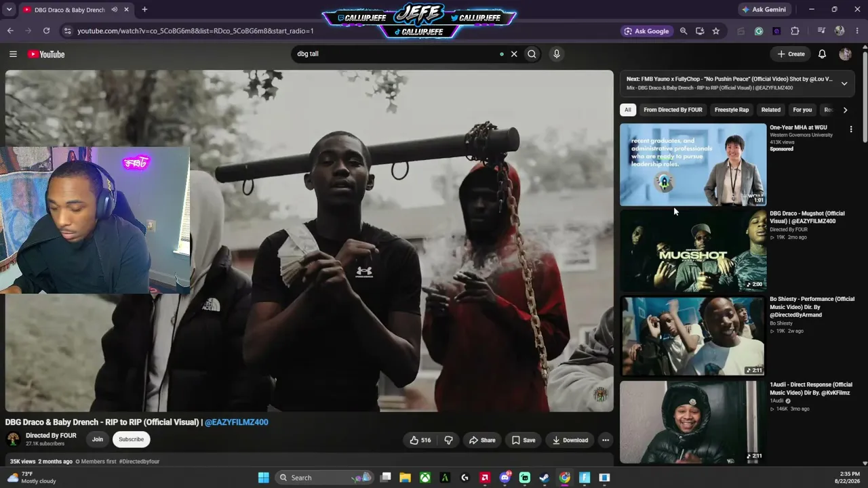868x488 pixels.
Task: Click the Create button
Action: point(791,54)
